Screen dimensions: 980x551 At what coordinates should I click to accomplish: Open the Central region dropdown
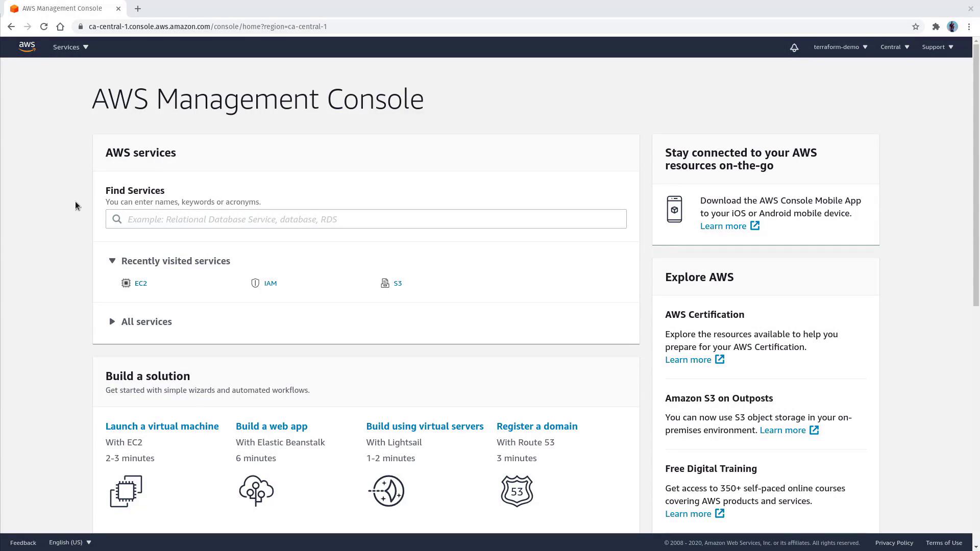[x=894, y=47]
